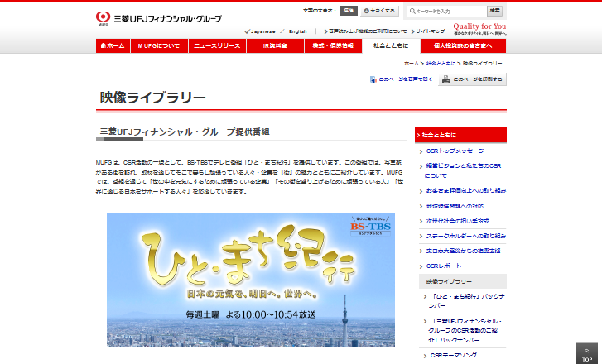Open 経営ビジョンと私たちのCSRについて in sidebar
Viewport: 602px width, 364px height.
463,170
